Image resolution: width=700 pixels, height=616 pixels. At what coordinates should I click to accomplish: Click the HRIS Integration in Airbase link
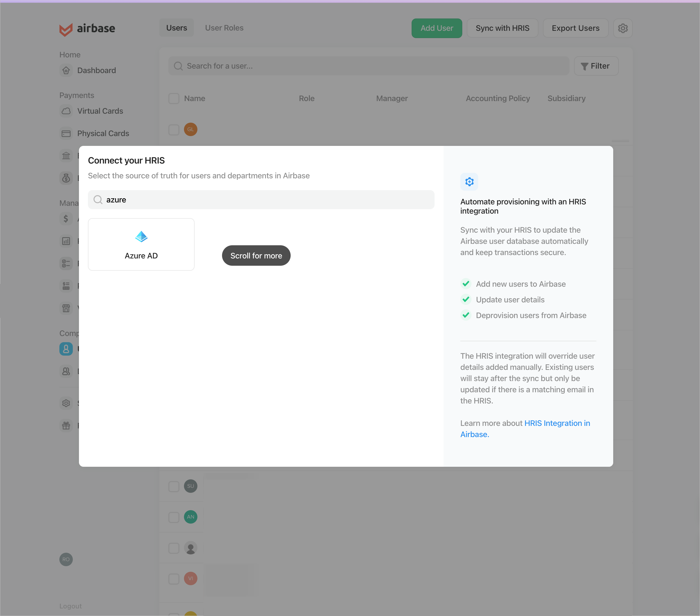coord(525,428)
